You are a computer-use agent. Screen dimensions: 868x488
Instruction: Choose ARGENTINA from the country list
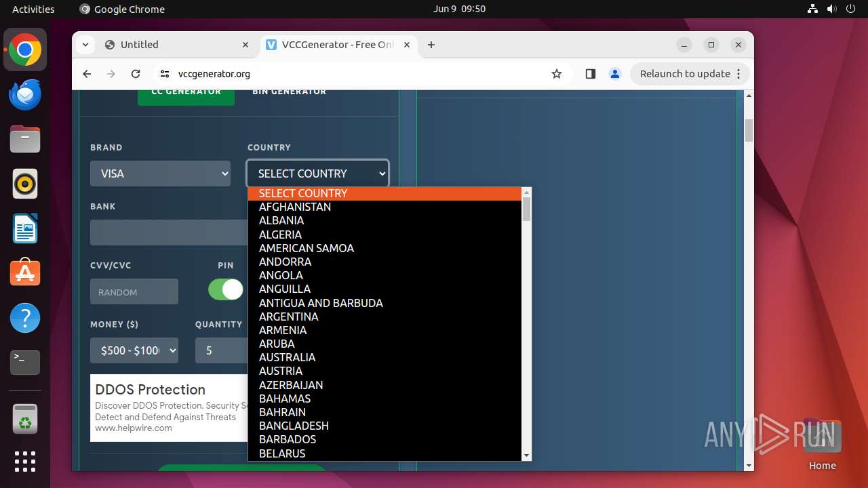point(384,317)
